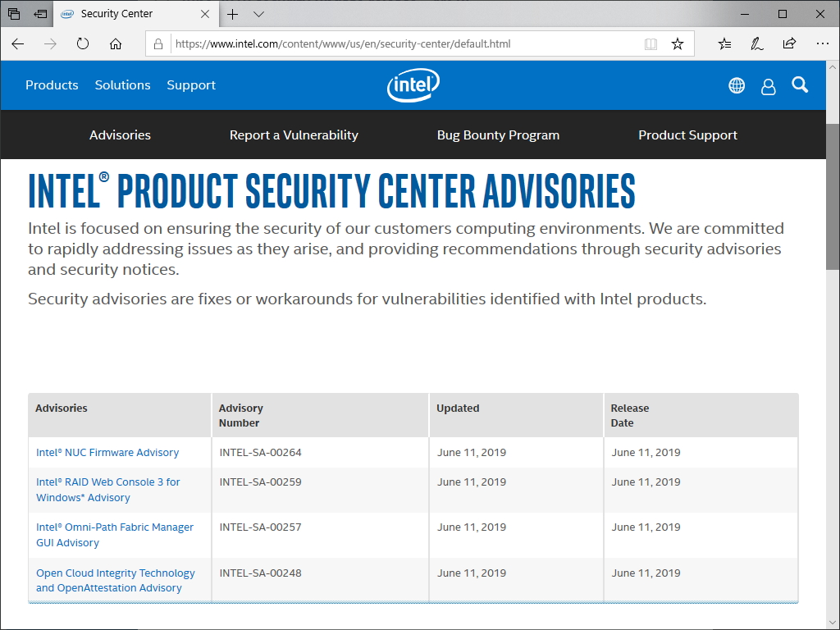This screenshot has height=630, width=840.
Task: Open the More options ellipsis menu
Action: (x=823, y=43)
